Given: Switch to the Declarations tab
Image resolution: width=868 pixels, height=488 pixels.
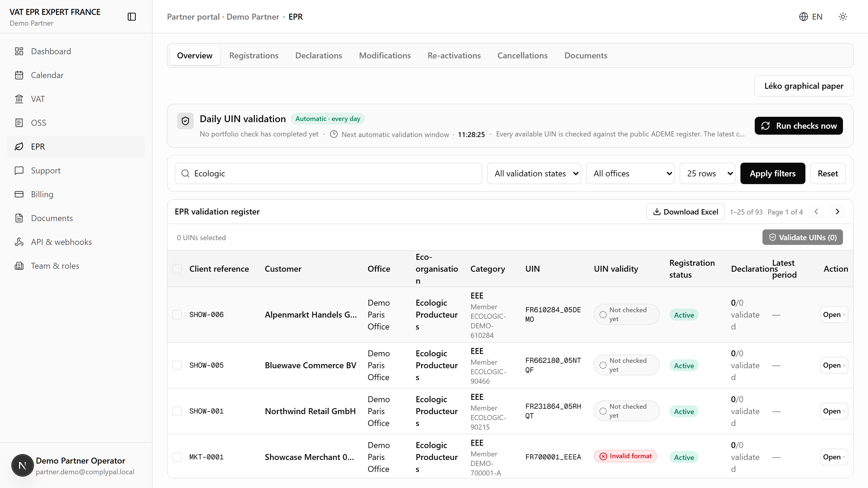Looking at the screenshot, I should [x=319, y=56].
